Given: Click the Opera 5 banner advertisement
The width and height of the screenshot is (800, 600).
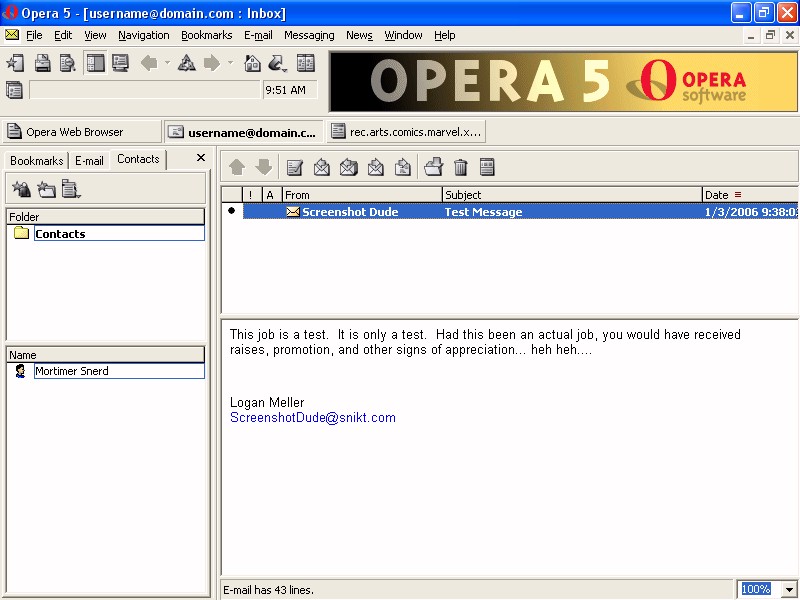Looking at the screenshot, I should point(564,82).
